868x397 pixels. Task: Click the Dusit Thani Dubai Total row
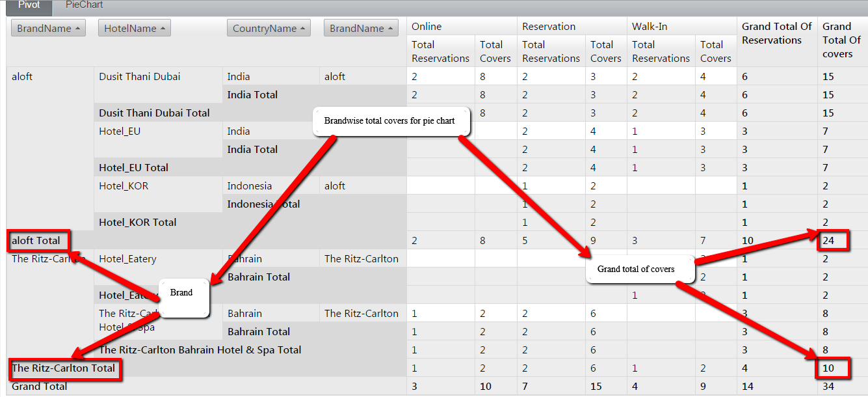pyautogui.click(x=154, y=113)
